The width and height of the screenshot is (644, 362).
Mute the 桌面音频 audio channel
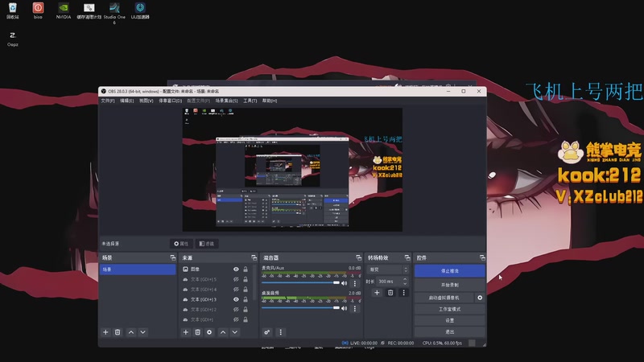tap(345, 308)
